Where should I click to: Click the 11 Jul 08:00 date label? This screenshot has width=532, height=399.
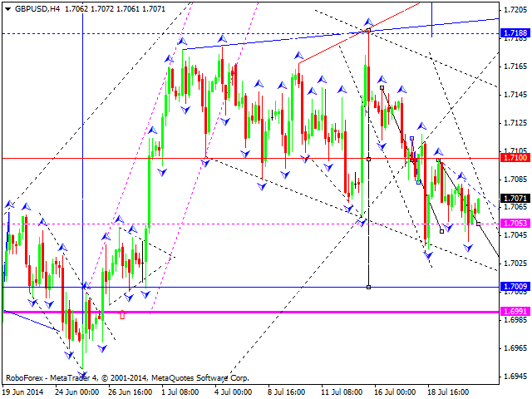(x=342, y=391)
